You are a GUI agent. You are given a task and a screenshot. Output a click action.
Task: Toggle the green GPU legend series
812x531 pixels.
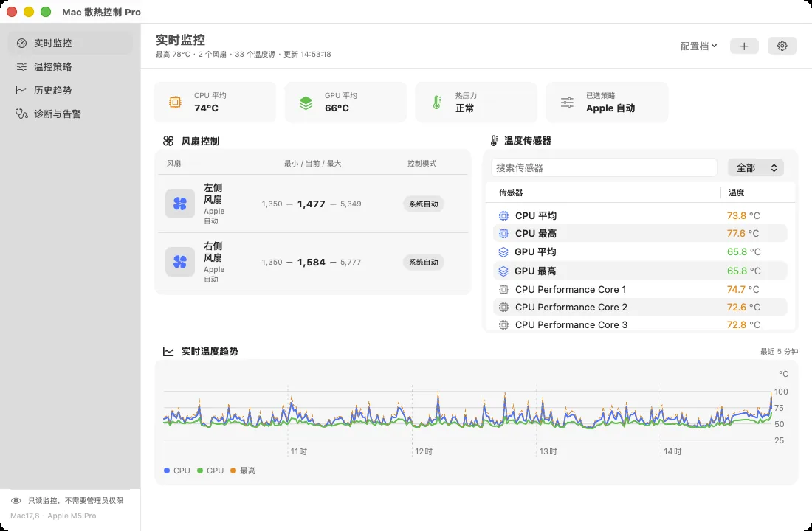(210, 471)
